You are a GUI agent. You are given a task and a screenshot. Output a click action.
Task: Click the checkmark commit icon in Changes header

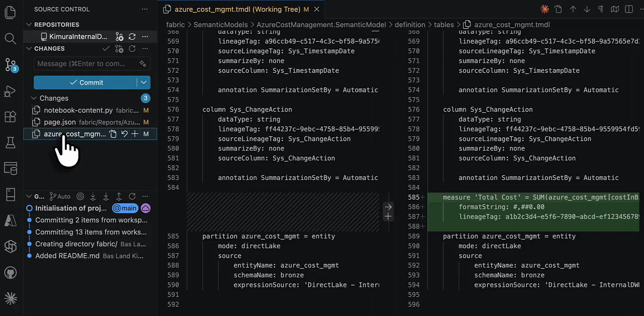[x=106, y=49]
